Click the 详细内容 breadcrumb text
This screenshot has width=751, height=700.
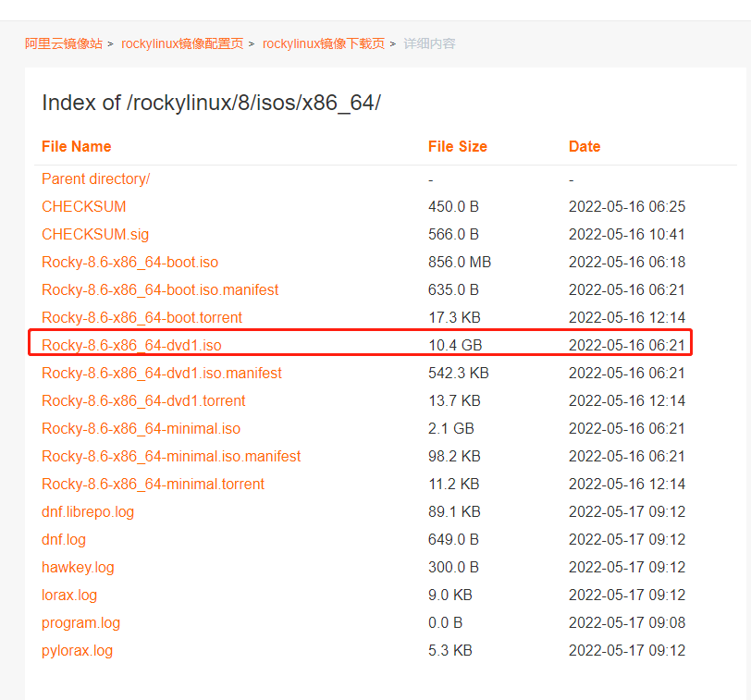click(429, 43)
